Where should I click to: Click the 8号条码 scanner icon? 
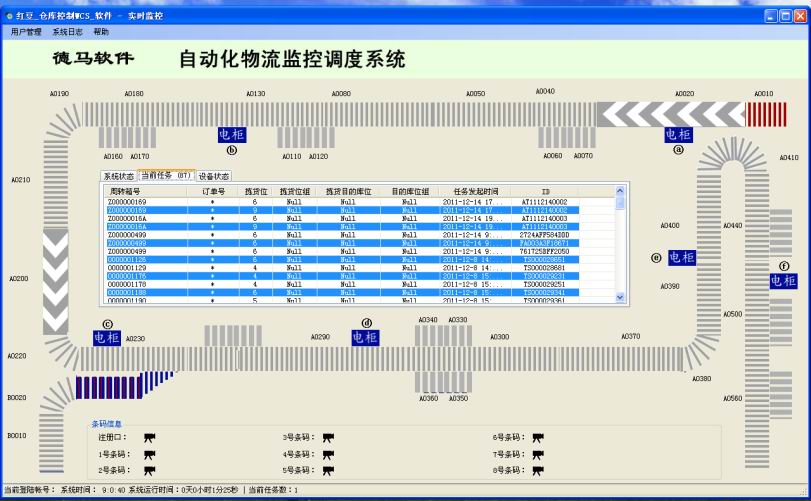[x=538, y=469]
